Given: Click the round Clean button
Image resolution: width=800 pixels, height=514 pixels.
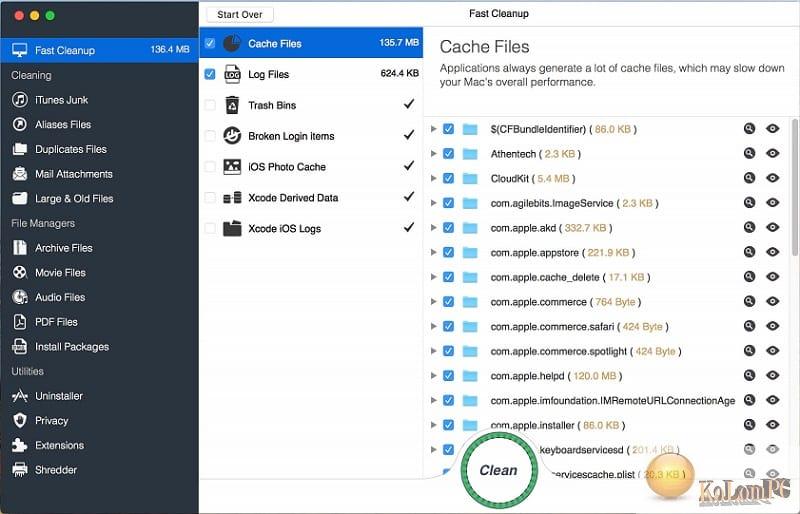Looking at the screenshot, I should pyautogui.click(x=498, y=470).
